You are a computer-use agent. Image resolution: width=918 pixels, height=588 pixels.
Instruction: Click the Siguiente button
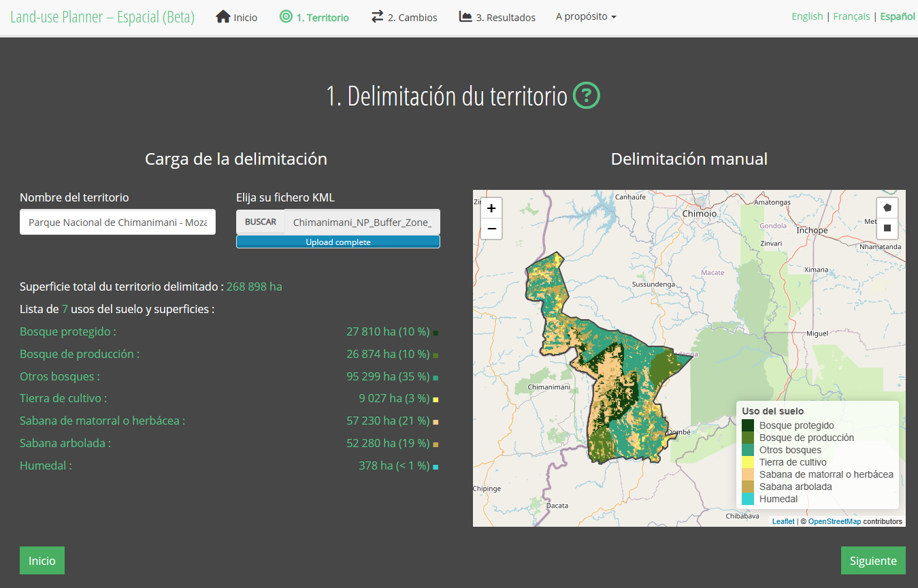[x=873, y=561]
